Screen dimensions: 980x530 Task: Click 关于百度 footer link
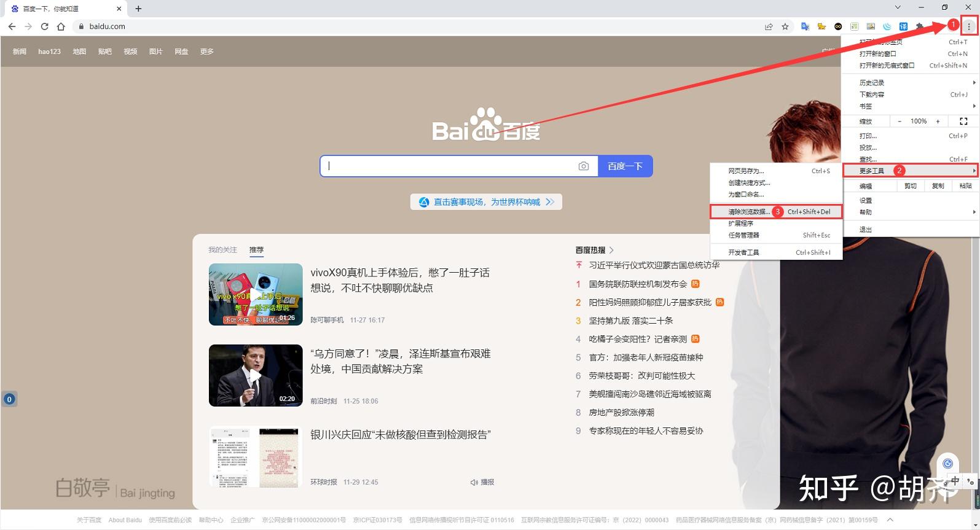pos(89,520)
